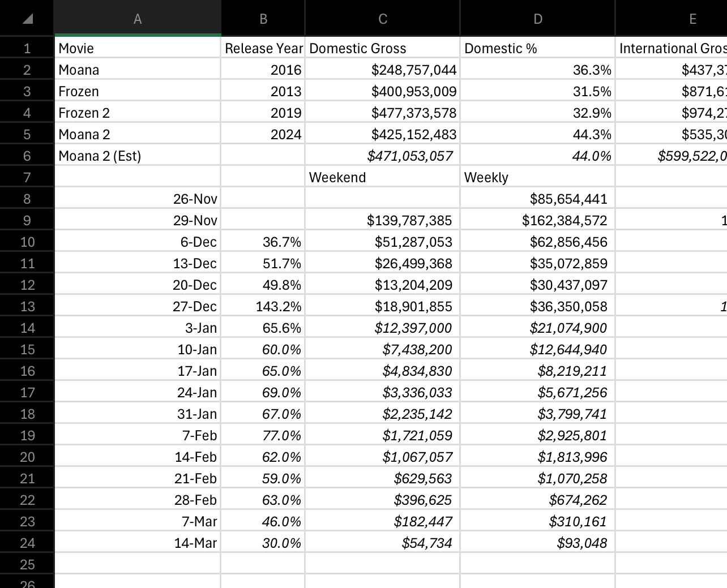Click the 51.7% cell
The height and width of the screenshot is (588, 727).
tap(263, 263)
